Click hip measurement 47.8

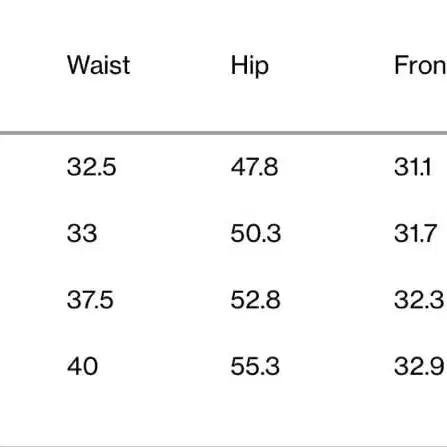click(254, 167)
